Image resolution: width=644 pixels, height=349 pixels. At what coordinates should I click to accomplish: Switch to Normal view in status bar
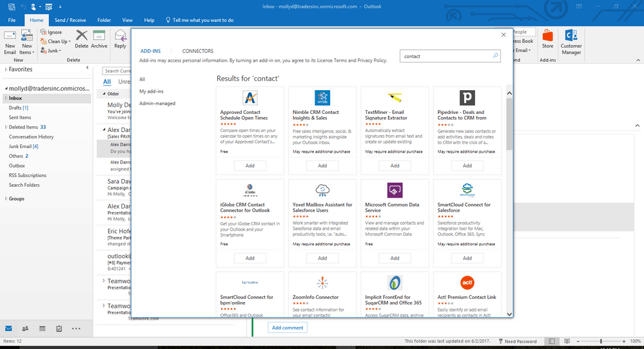552,341
